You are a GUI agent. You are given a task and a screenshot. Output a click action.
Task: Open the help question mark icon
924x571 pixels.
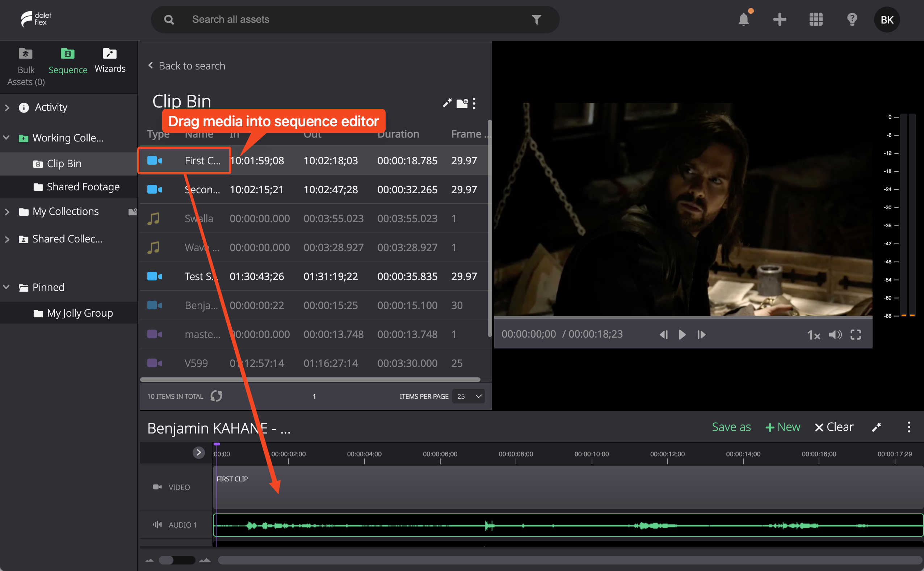(852, 19)
